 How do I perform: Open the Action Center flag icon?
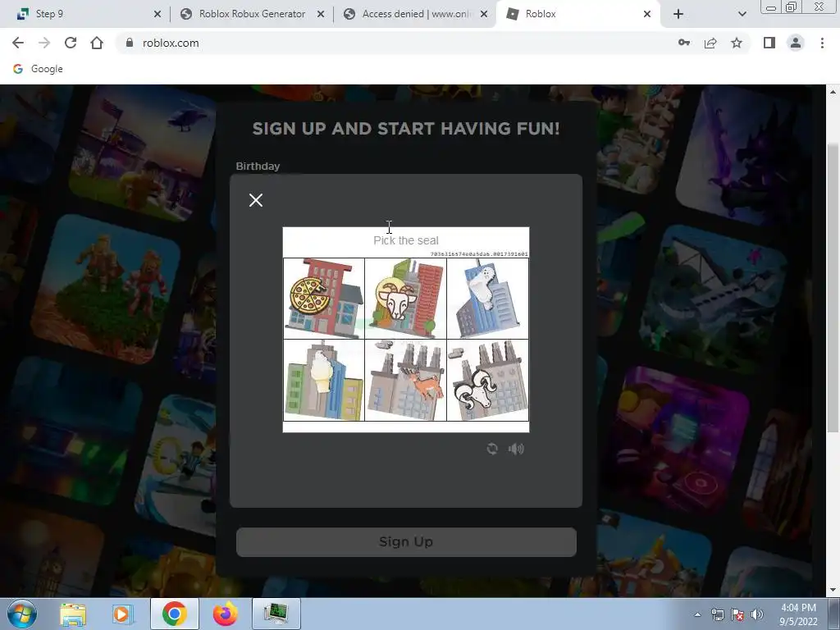[x=737, y=614]
